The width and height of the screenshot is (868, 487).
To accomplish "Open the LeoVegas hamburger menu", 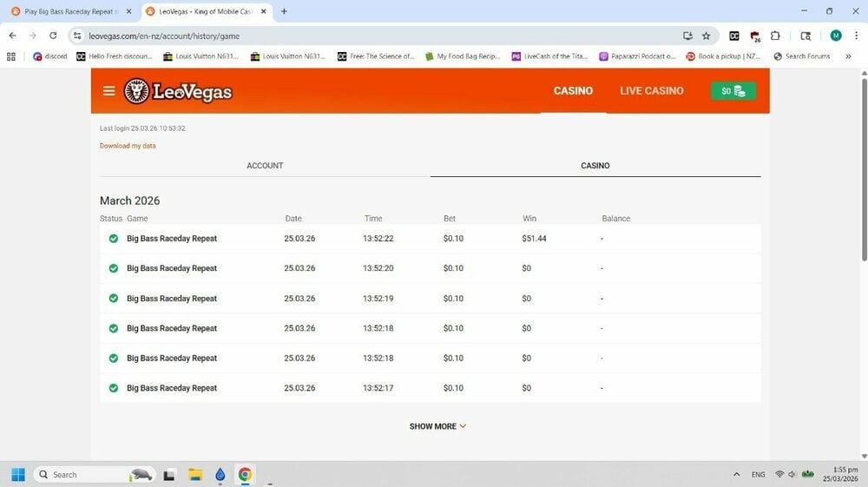I will pos(108,91).
